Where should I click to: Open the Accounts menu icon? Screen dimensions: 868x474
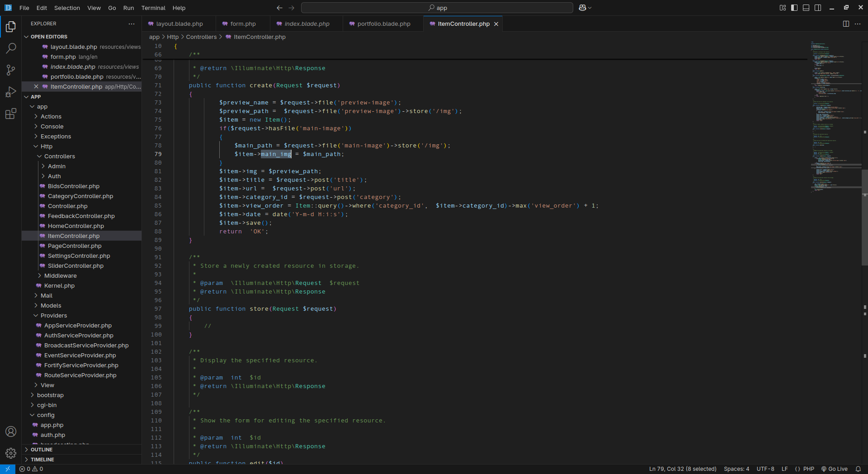click(11, 431)
